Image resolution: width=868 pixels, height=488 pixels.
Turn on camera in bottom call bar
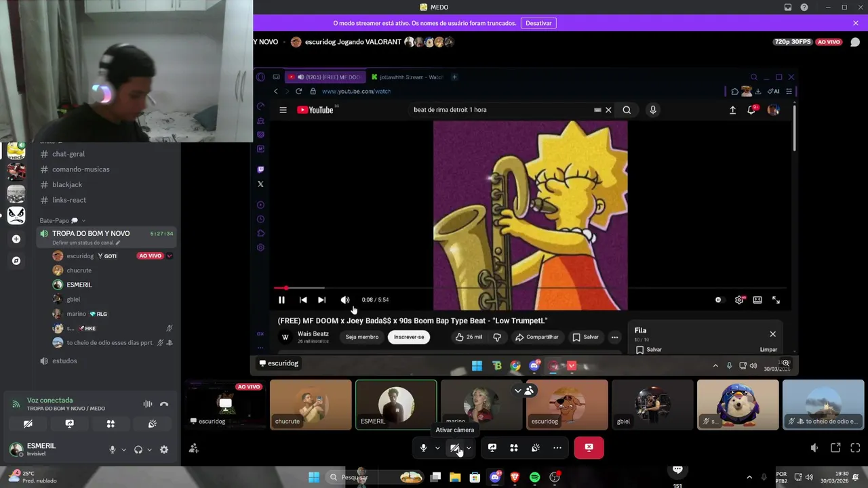(455, 448)
